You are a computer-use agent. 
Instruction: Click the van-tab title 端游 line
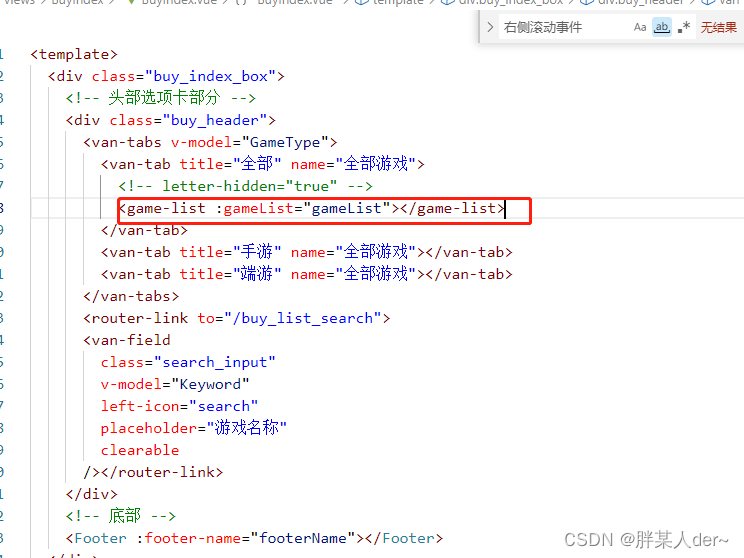[307, 274]
